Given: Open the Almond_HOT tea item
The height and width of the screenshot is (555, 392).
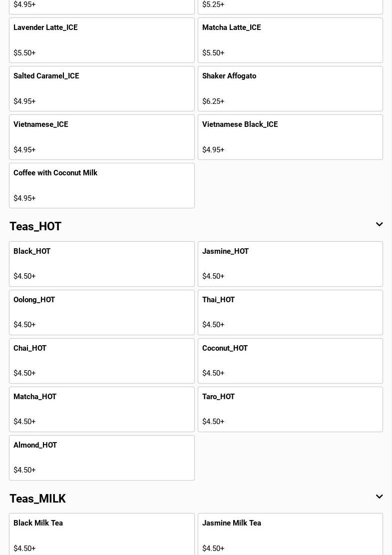Looking at the screenshot, I should (102, 458).
